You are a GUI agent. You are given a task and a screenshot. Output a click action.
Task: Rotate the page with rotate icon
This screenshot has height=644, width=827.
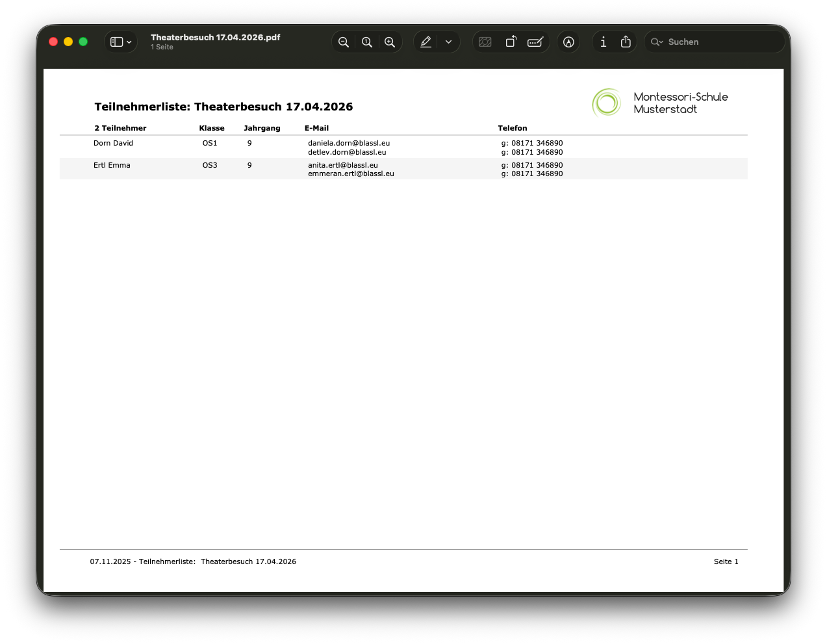[x=511, y=42]
